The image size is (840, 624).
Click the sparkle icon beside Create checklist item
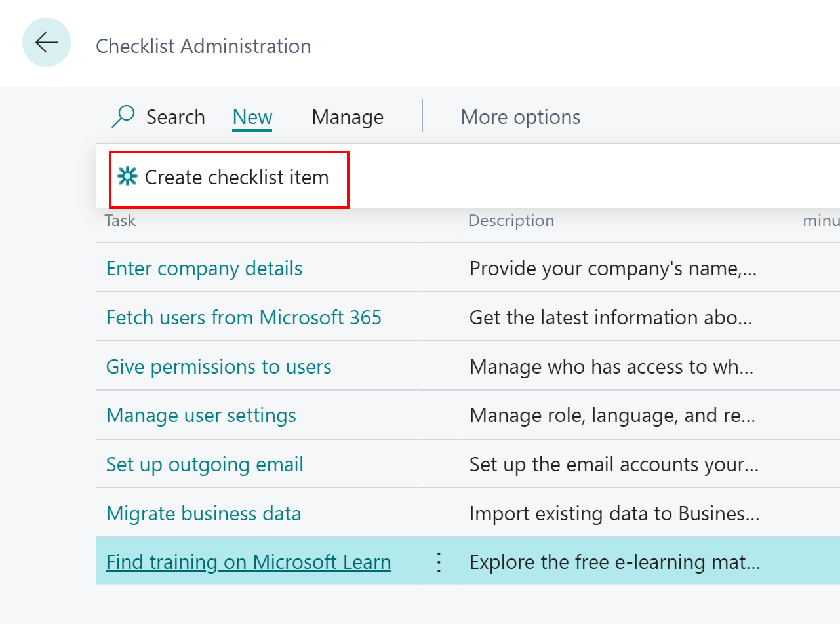click(127, 176)
